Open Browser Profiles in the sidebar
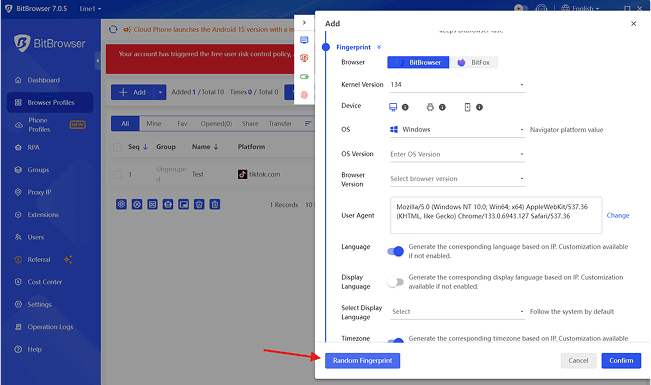Image resolution: width=651 pixels, height=385 pixels. (50, 103)
